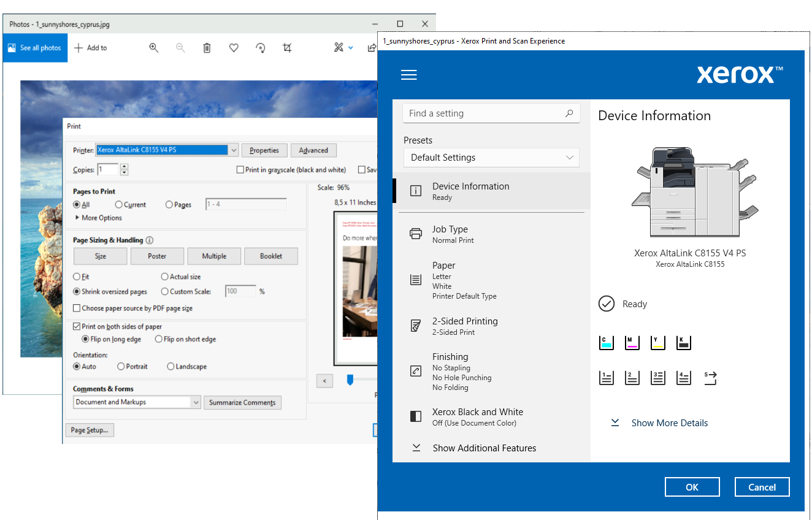The width and height of the screenshot is (812, 520).
Task: Click the Find a setting search field
Action: coord(491,113)
